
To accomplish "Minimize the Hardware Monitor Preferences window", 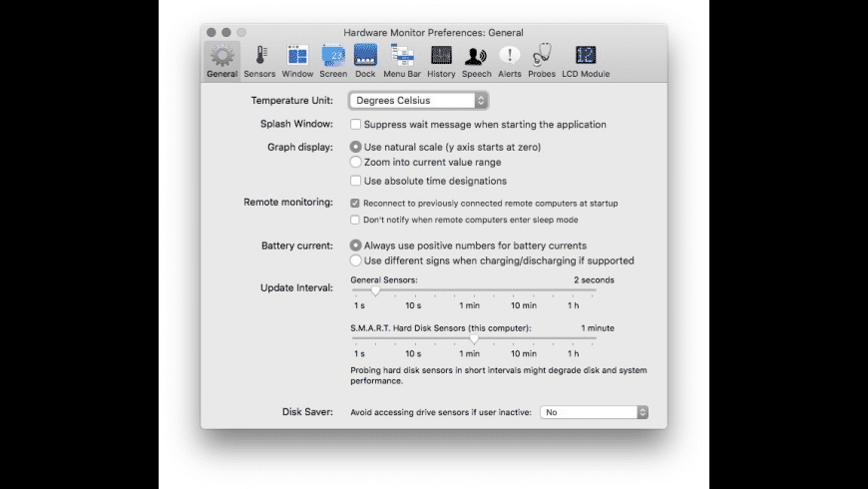I will point(226,33).
